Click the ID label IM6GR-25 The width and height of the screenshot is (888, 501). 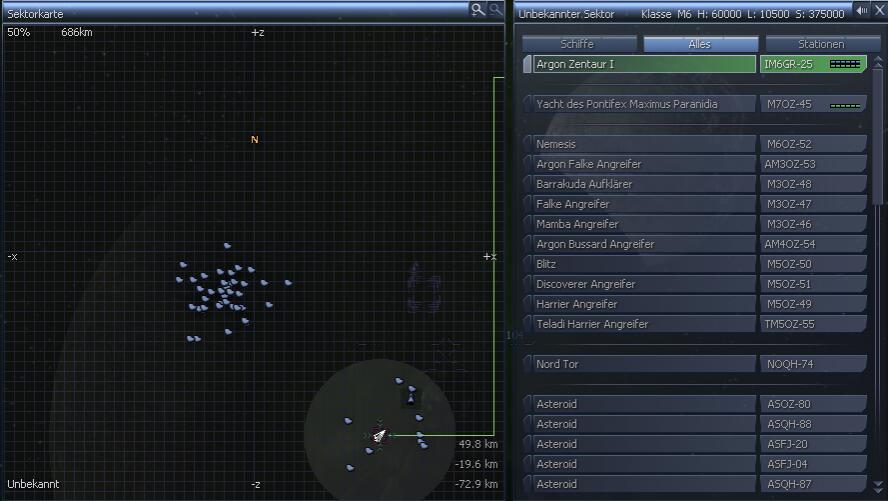790,64
